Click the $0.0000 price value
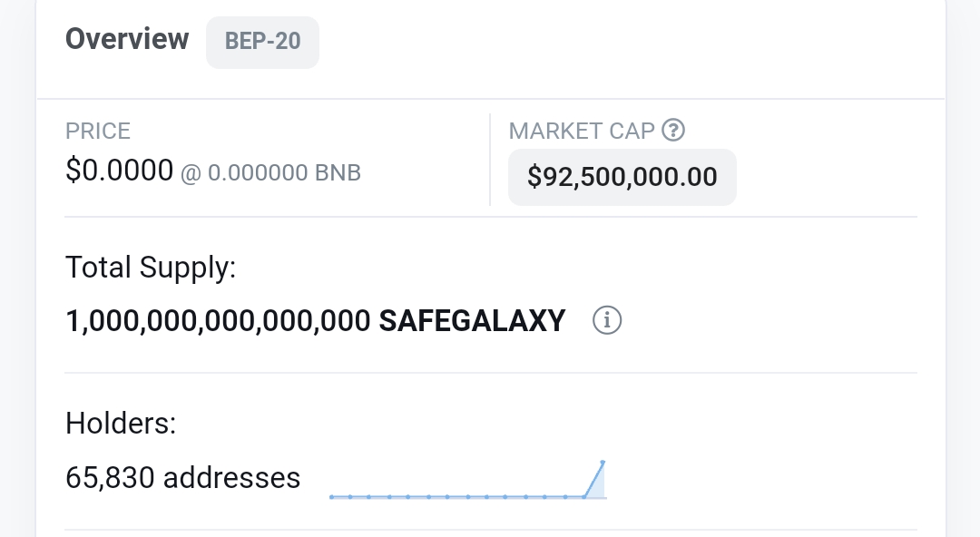Viewport: 980px width, 537px height. coord(119,170)
